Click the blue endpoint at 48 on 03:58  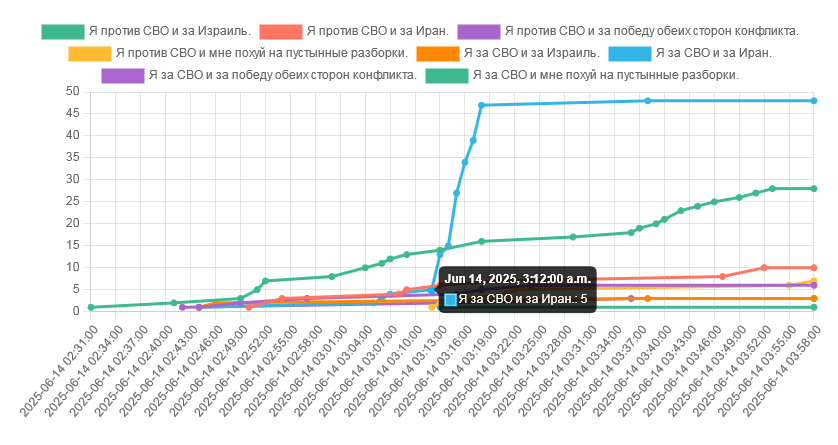click(x=814, y=101)
